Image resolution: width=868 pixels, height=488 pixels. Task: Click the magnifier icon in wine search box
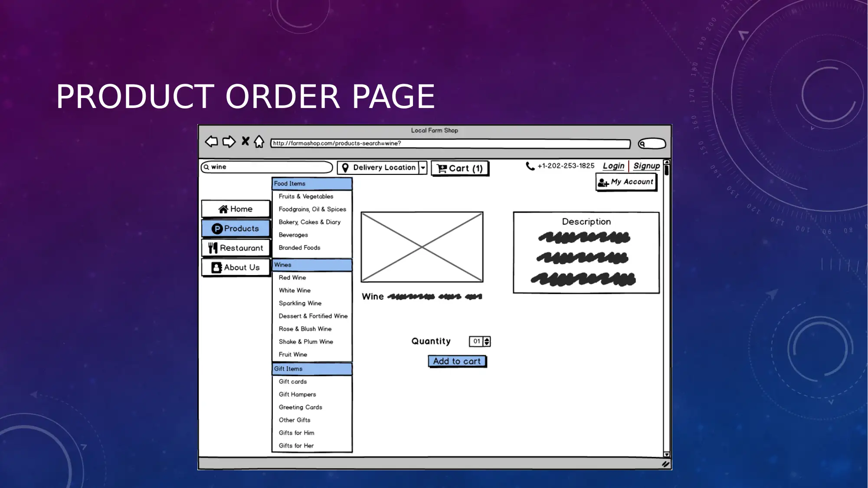pos(206,167)
